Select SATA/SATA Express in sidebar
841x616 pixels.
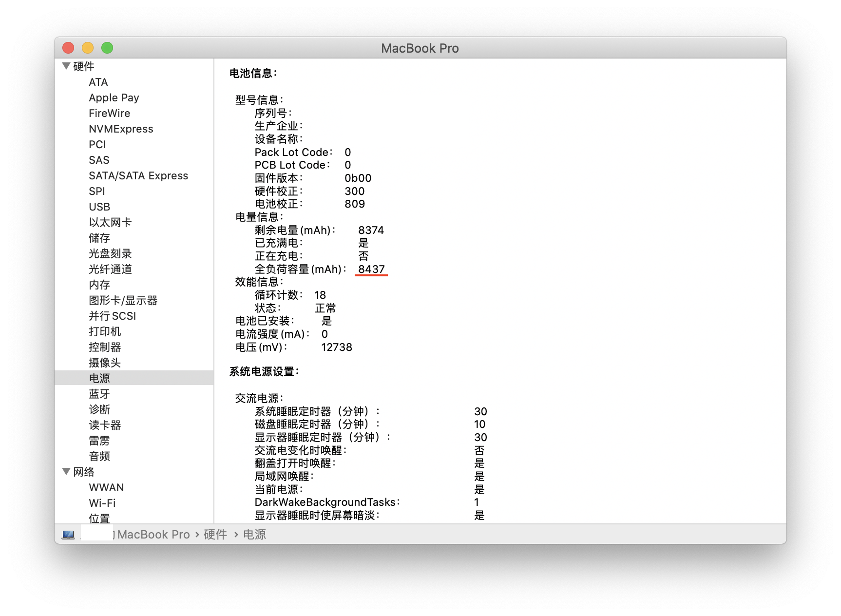coord(138,176)
